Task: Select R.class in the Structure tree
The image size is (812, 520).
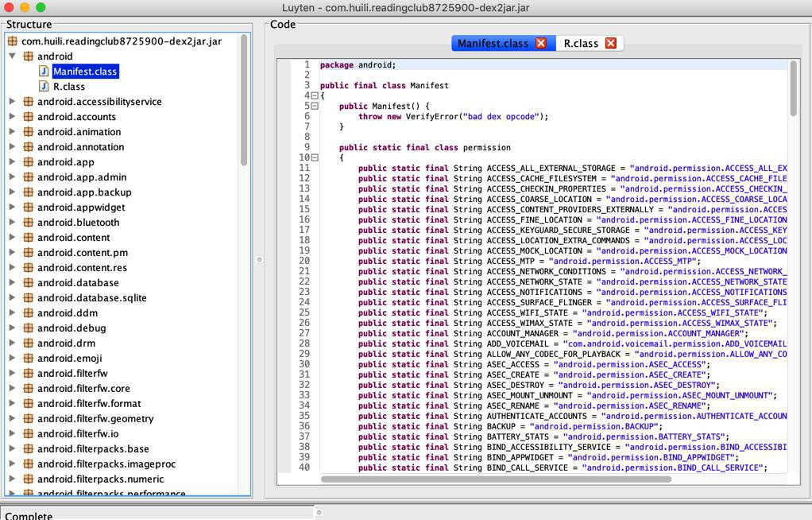Action: pos(69,87)
